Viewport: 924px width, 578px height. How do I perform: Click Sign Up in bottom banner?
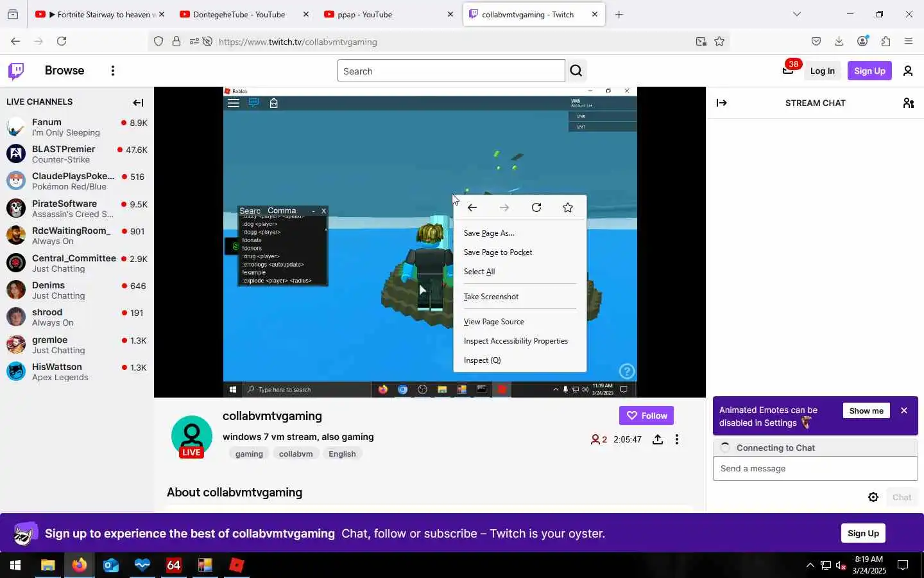pyautogui.click(x=863, y=533)
